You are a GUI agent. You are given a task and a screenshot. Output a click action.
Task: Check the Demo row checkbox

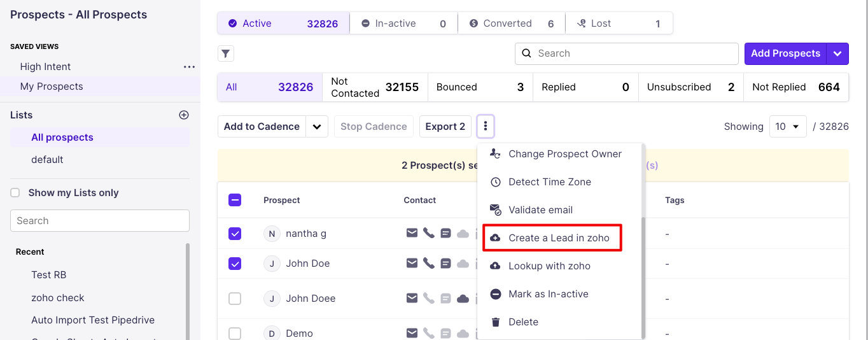tap(235, 334)
